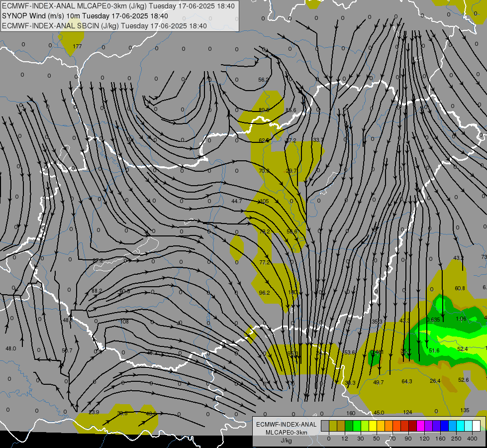Click the map value 95.3
The height and width of the screenshot is (448, 487).
point(293,353)
